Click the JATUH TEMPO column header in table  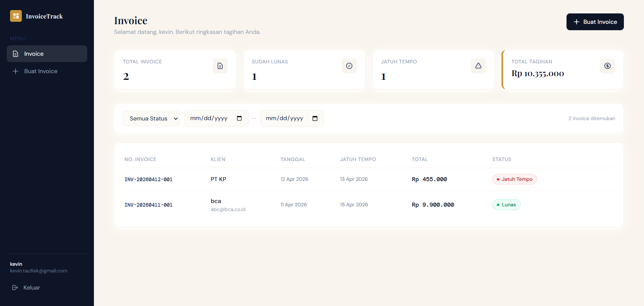coord(358,159)
